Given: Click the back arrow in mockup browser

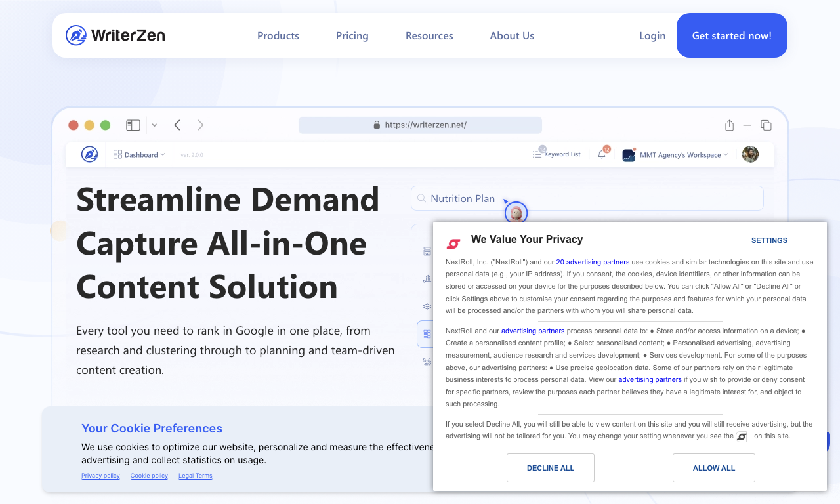Looking at the screenshot, I should click(177, 125).
